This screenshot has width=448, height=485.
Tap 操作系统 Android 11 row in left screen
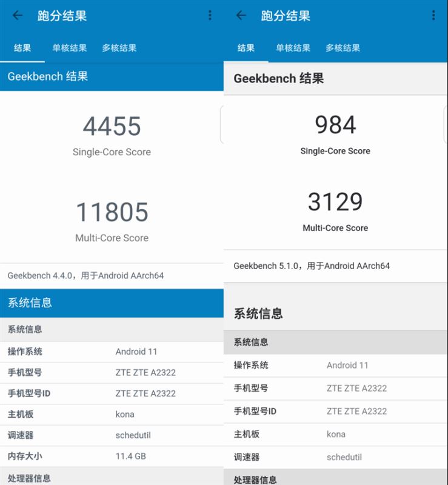pyautogui.click(x=112, y=352)
